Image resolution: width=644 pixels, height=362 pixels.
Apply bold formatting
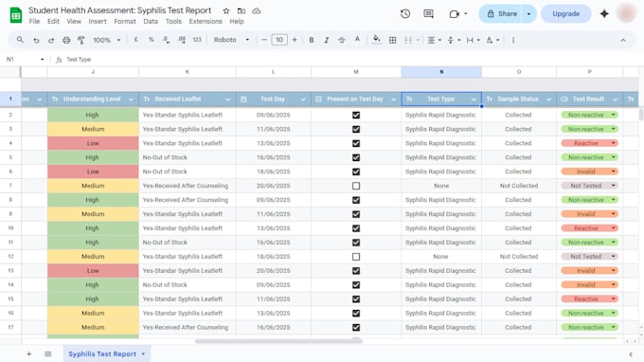[x=312, y=40]
